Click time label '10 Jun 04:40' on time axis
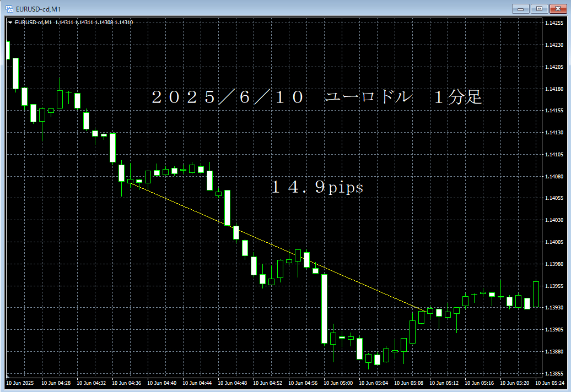The image size is (571, 392). [x=161, y=383]
